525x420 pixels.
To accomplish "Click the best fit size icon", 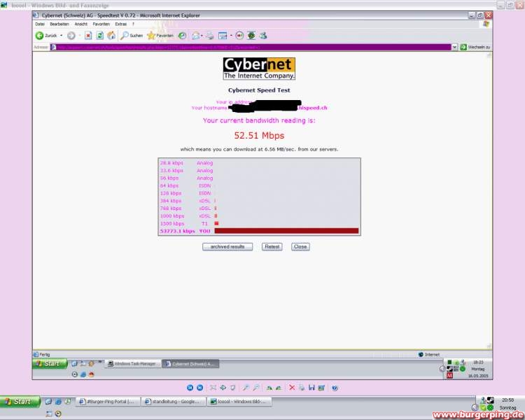I will click(213, 387).
